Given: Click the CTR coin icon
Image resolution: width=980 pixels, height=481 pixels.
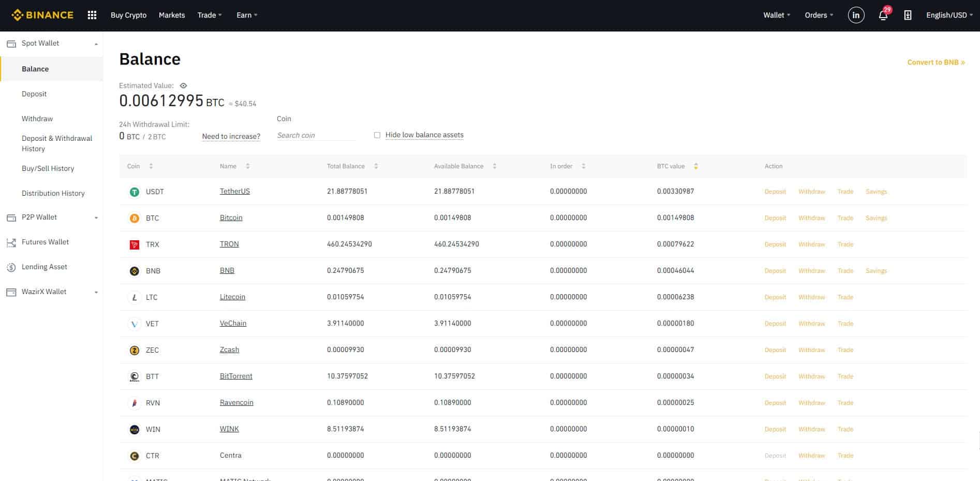Looking at the screenshot, I should 135,456.
